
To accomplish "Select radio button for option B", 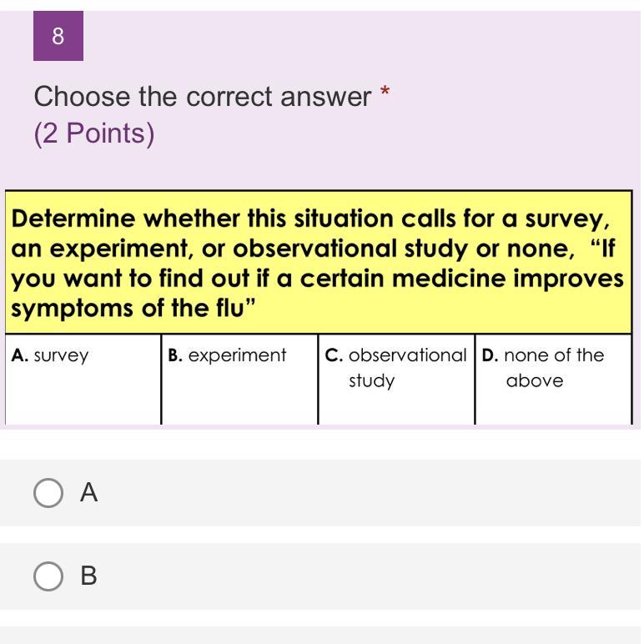I will (x=48, y=576).
